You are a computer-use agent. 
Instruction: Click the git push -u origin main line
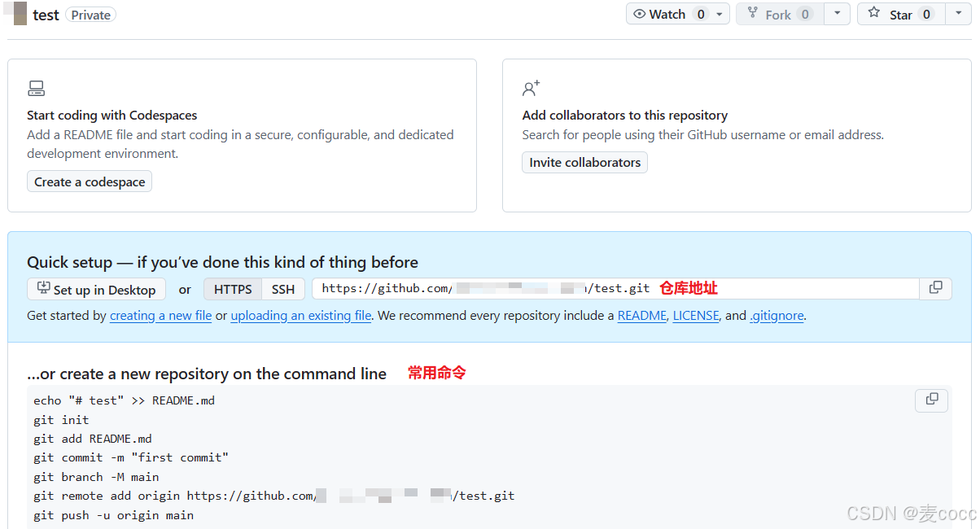(113, 515)
